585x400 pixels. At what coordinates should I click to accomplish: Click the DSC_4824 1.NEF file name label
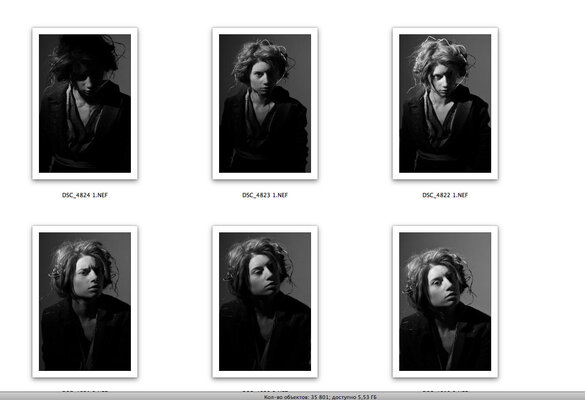click(x=85, y=195)
